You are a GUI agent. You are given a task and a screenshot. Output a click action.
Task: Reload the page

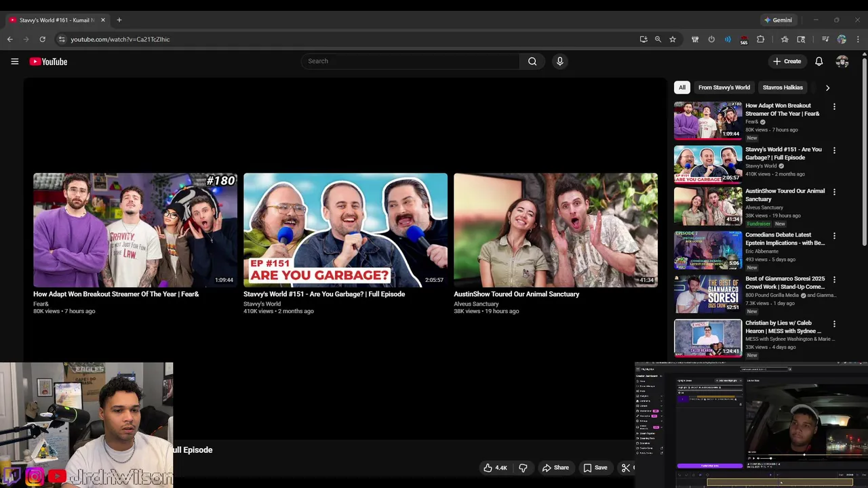click(42, 39)
